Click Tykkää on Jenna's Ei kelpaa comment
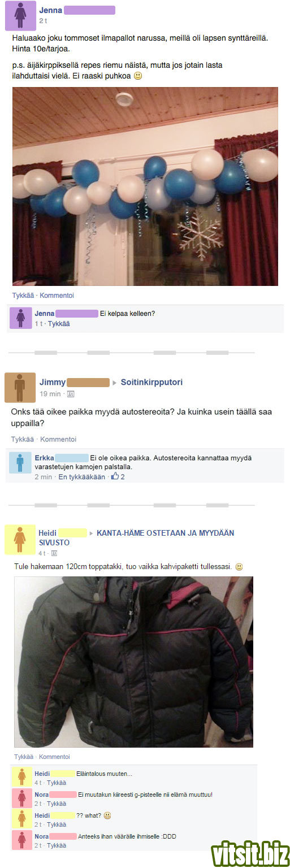 coord(59,324)
